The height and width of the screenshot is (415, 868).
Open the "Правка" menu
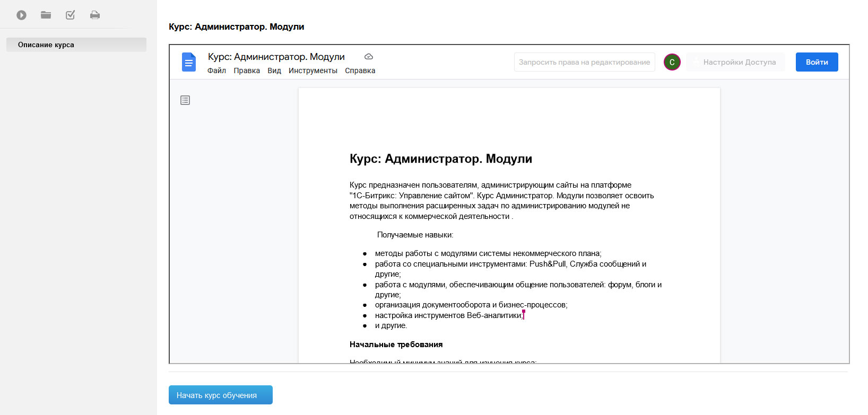click(x=247, y=70)
